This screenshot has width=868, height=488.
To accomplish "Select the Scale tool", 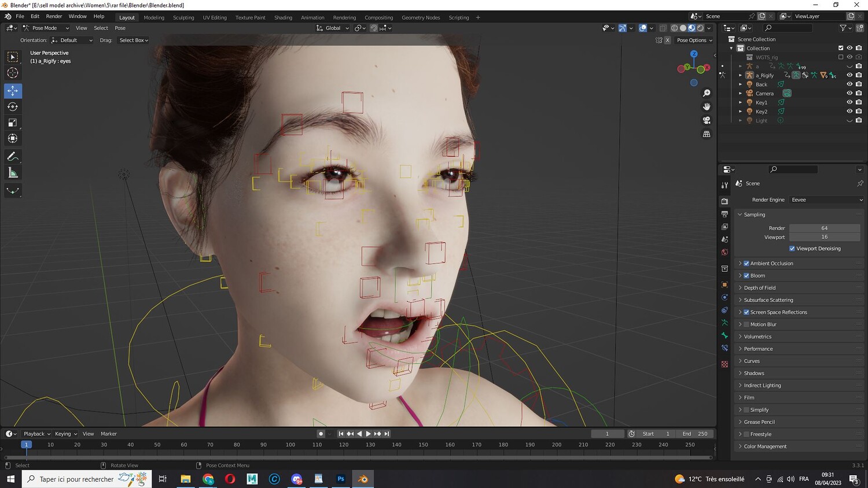I will [12, 123].
